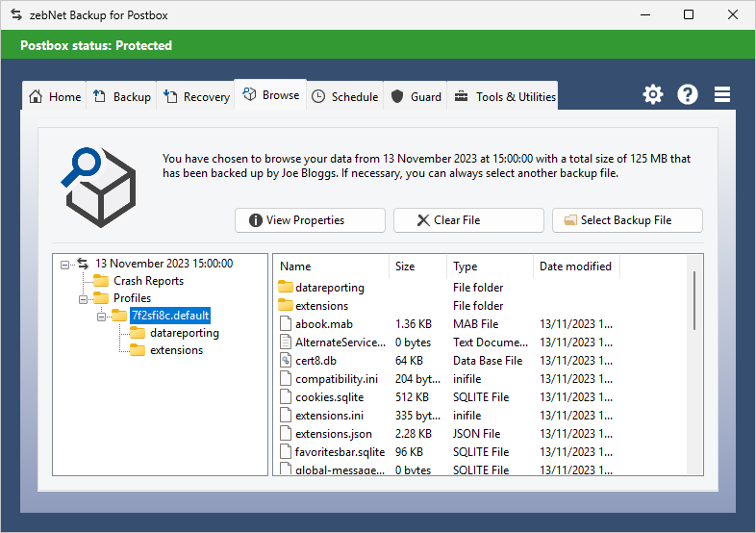Click the datareporting folder icon in file list

pyautogui.click(x=285, y=288)
